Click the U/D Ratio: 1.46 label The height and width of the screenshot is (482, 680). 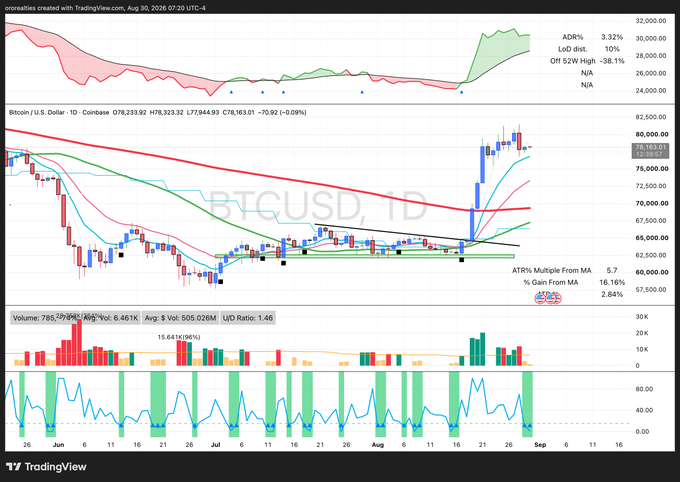[x=248, y=318]
